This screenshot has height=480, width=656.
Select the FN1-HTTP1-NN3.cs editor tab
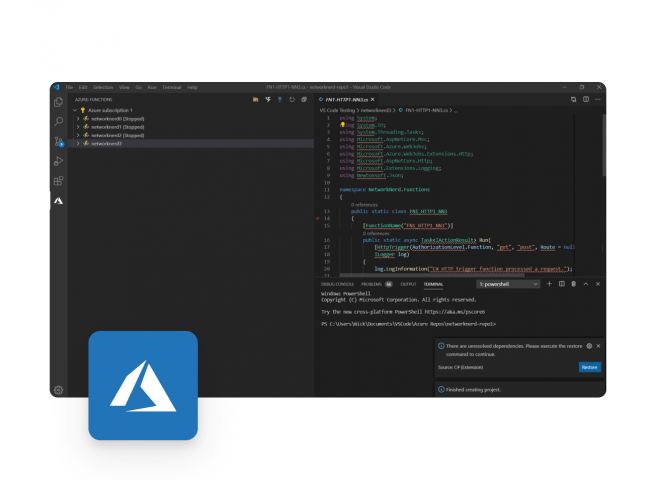tap(346, 99)
